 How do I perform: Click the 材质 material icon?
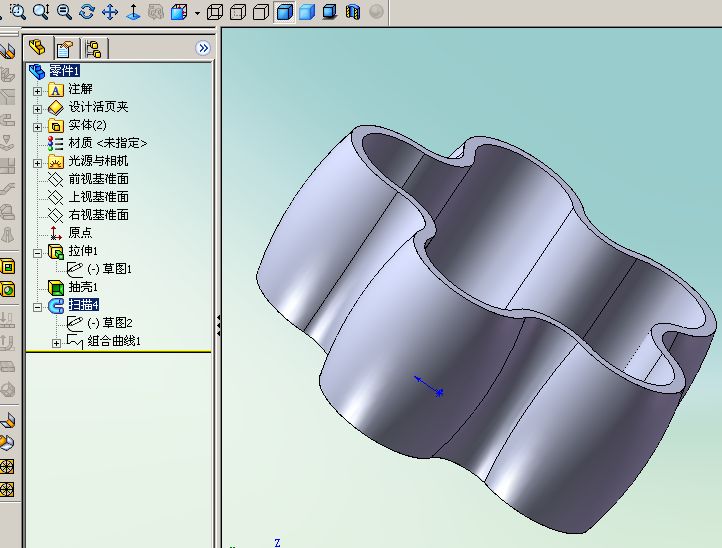pos(56,143)
